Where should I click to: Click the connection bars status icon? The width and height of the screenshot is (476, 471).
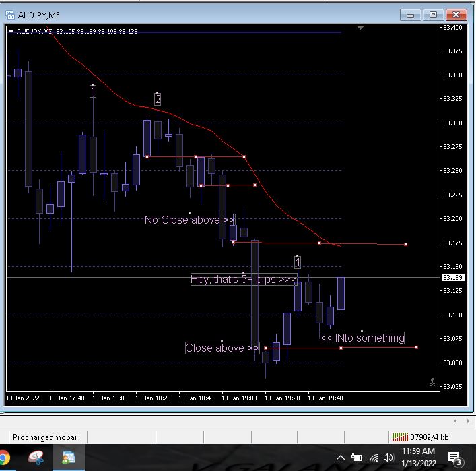(x=400, y=437)
